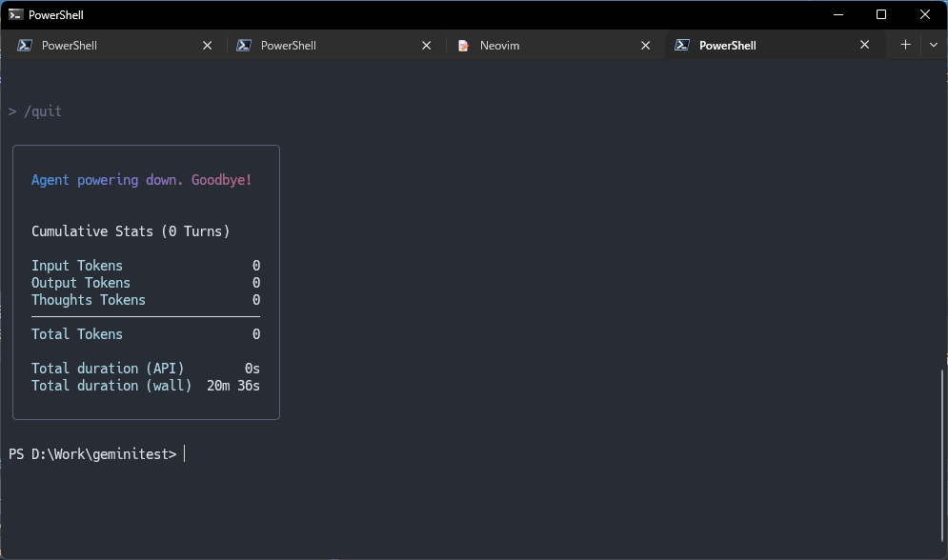Close the Neovim tab
This screenshot has height=560, width=948.
tap(646, 46)
